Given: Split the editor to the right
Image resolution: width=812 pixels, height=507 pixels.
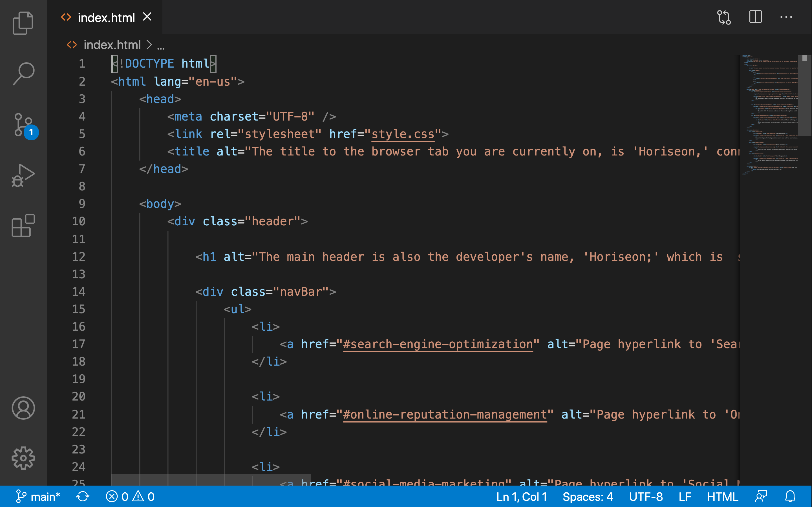Looking at the screenshot, I should pos(755,17).
